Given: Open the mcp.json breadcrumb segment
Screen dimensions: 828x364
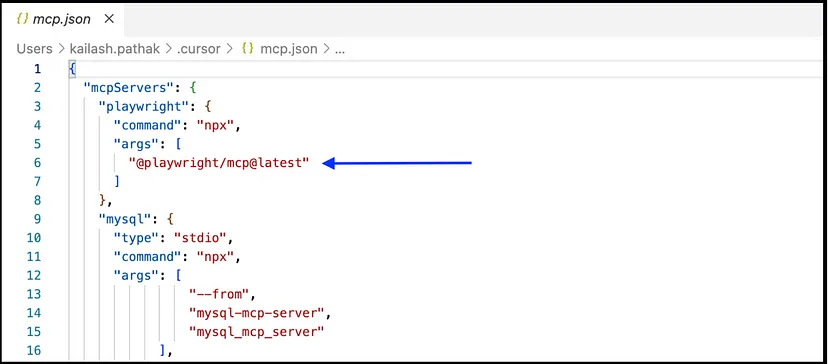Looking at the screenshot, I should tap(288, 49).
